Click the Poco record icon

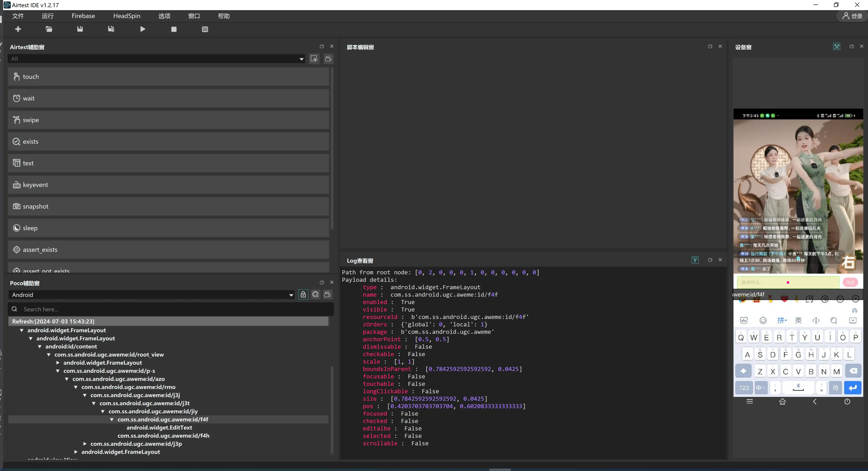tap(328, 294)
